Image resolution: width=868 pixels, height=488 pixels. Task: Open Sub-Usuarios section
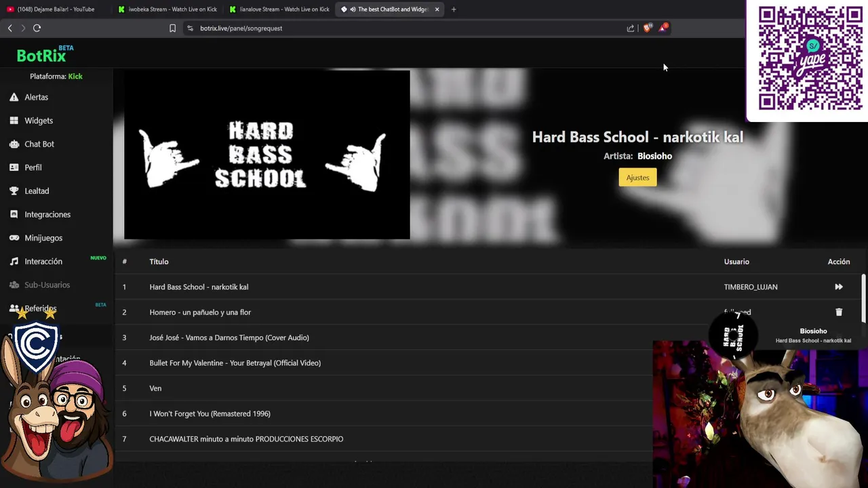click(x=47, y=285)
